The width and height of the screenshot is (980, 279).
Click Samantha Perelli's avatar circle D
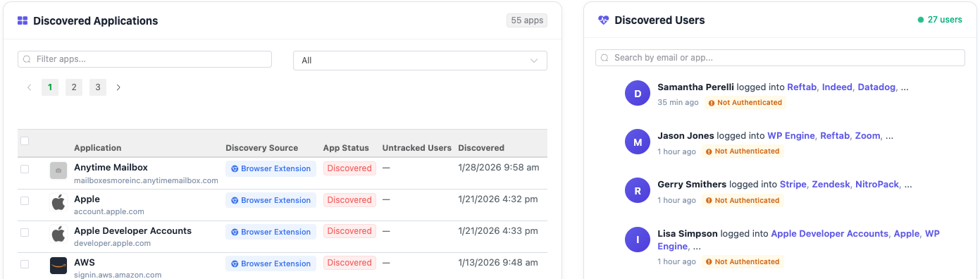pyautogui.click(x=638, y=94)
